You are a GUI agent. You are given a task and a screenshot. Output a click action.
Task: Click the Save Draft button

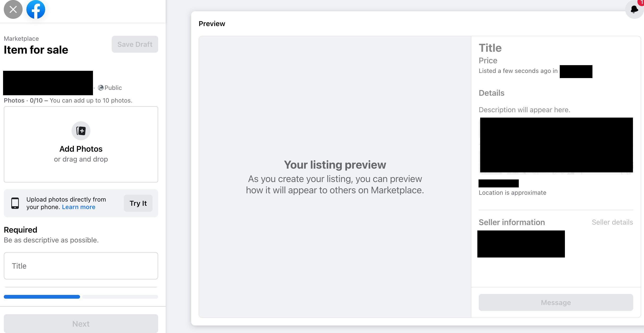135,44
